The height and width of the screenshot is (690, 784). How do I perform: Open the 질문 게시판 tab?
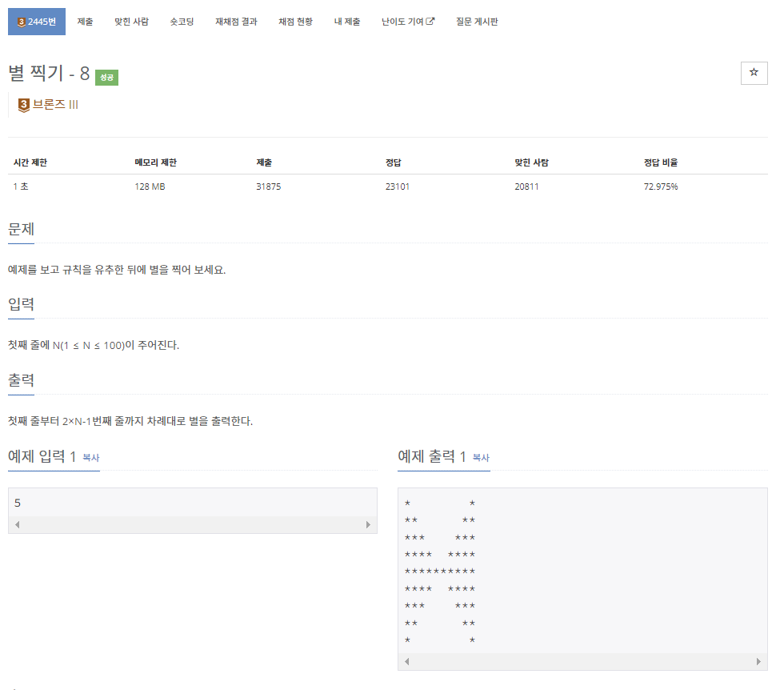point(477,22)
